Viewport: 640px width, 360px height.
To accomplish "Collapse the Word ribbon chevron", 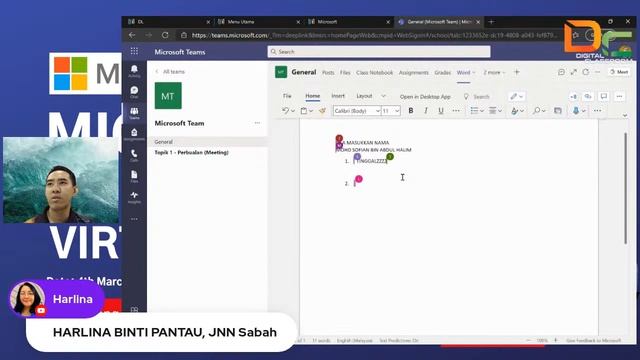I will click(625, 116).
